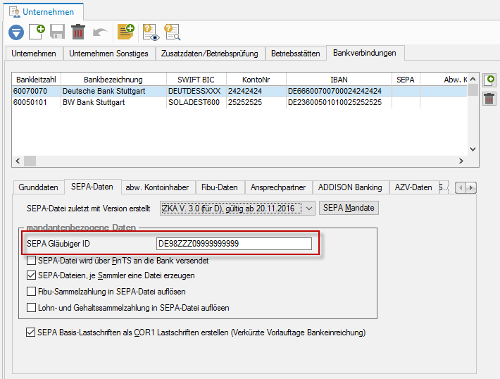Switch to the Grunddaten sub-tab
This screenshot has height=379, width=500.
pyautogui.click(x=38, y=187)
